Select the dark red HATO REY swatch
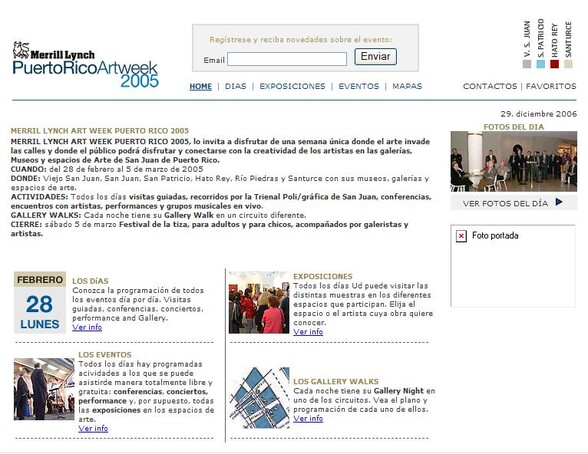588x454 pixels. [555, 64]
